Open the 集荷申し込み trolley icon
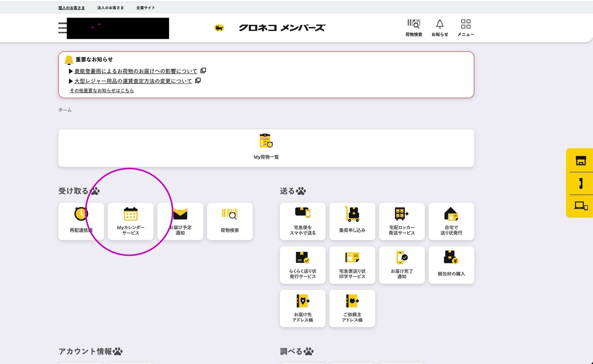The height and width of the screenshot is (364, 593). click(352, 221)
